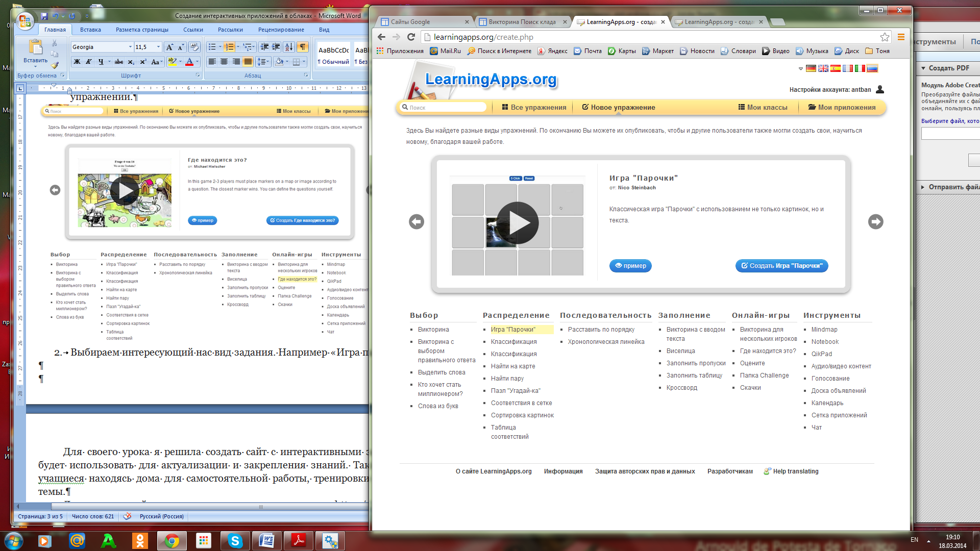Image resolution: width=980 pixels, height=551 pixels.
Task: Click the blue пример button
Action: pos(630,266)
